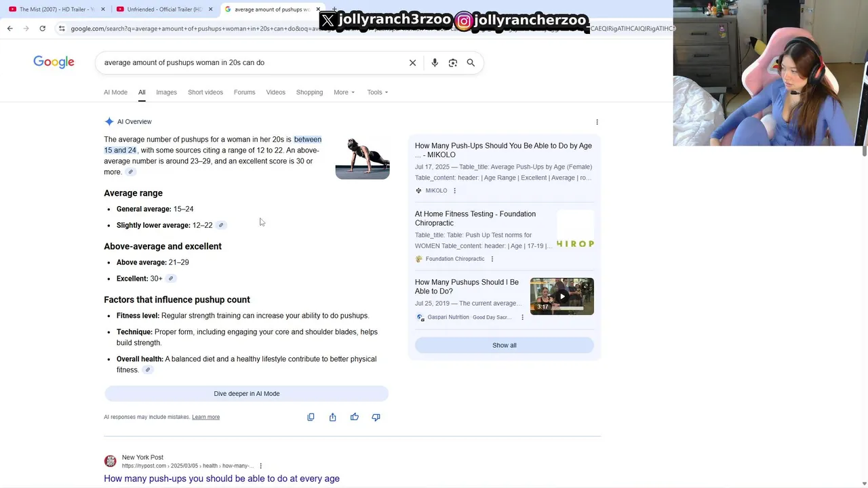Give thumbs up to AI Overview
Image resolution: width=868 pixels, height=488 pixels.
pyautogui.click(x=354, y=417)
